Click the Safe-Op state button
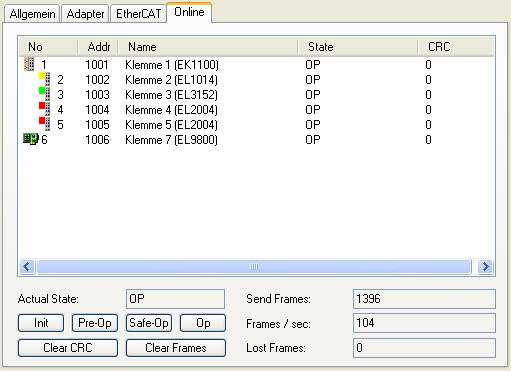This screenshot has height=371, width=511. tap(149, 323)
